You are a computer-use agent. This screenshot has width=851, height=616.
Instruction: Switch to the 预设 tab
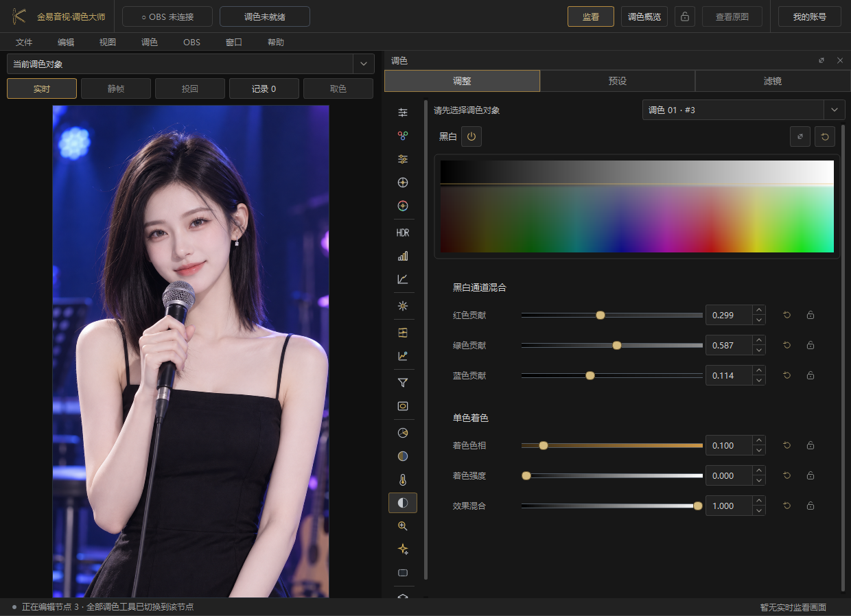pos(618,81)
